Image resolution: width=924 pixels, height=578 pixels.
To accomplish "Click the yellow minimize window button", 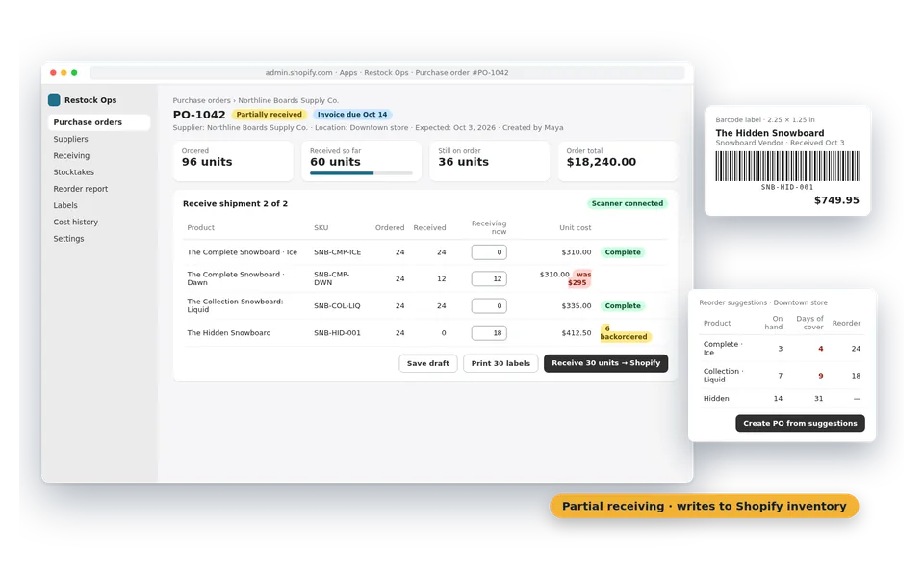I will (x=64, y=72).
